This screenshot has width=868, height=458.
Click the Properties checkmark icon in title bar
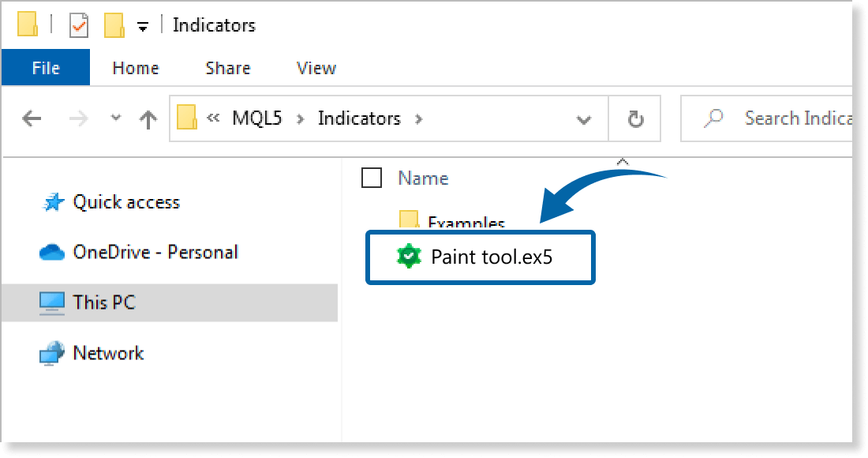point(79,26)
